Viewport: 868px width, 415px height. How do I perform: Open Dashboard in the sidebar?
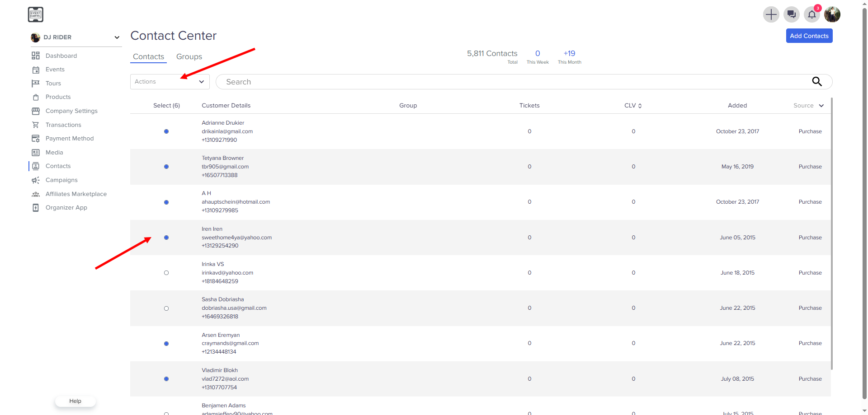point(61,56)
